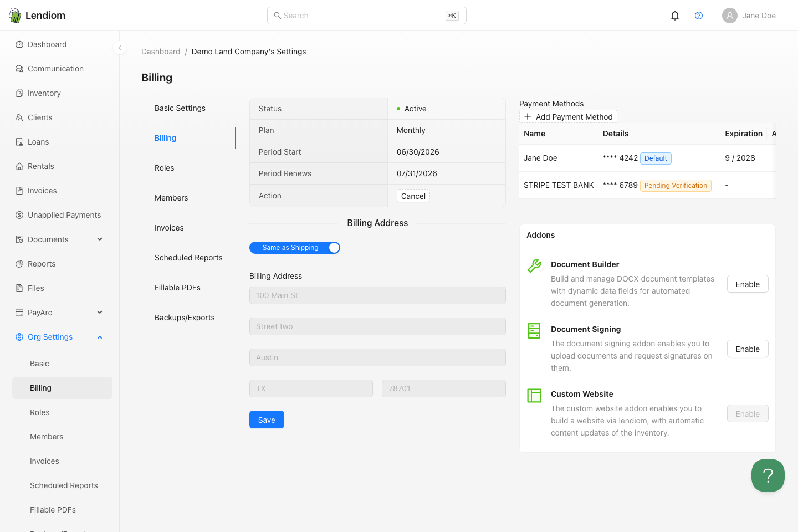
Task: Click the Active status value
Action: click(412, 109)
